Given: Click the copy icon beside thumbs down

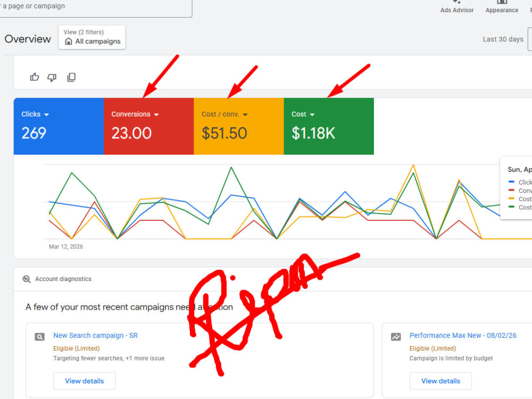Looking at the screenshot, I should pos(71,77).
